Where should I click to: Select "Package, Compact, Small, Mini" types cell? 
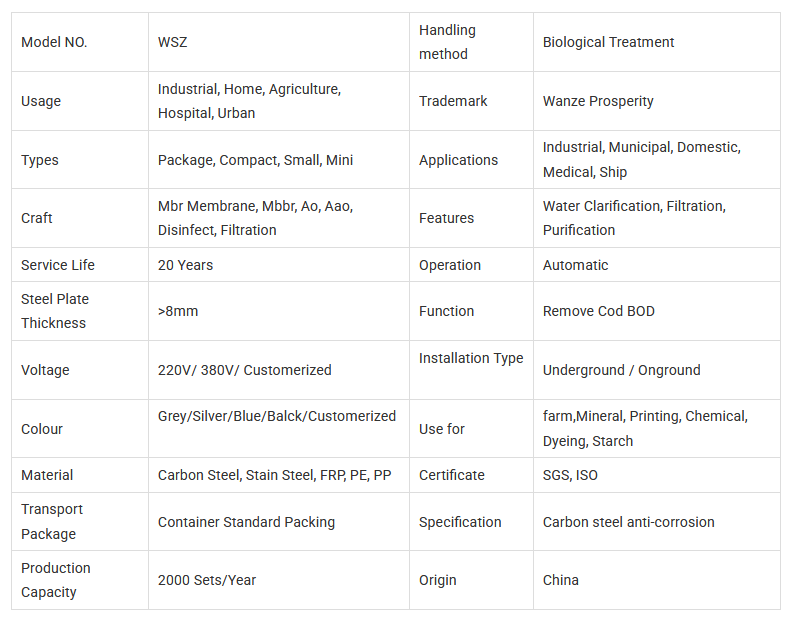pyautogui.click(x=255, y=160)
